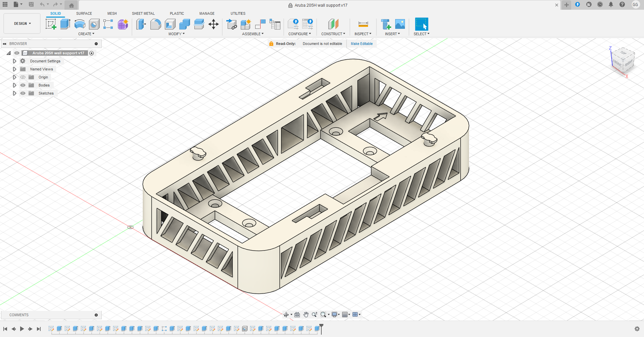Image resolution: width=644 pixels, height=337 pixels.
Task: Toggle visibility of Origin folder
Action: click(23, 77)
